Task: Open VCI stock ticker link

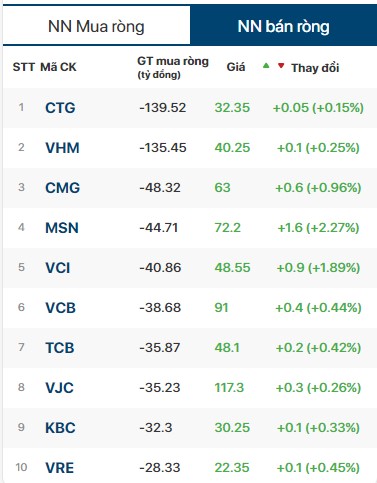Action: [58, 268]
